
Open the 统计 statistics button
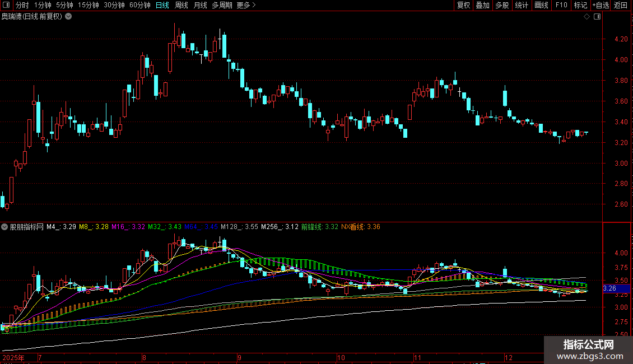pyautogui.click(x=522, y=5)
